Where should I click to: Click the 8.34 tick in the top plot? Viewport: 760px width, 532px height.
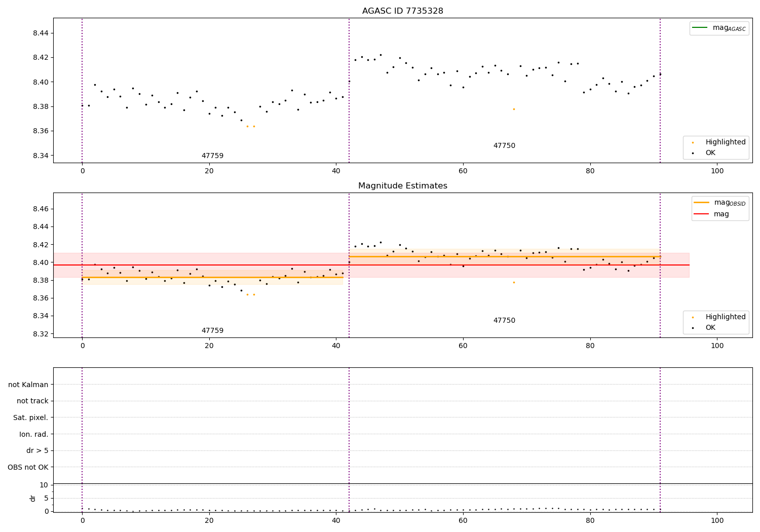click(x=41, y=156)
